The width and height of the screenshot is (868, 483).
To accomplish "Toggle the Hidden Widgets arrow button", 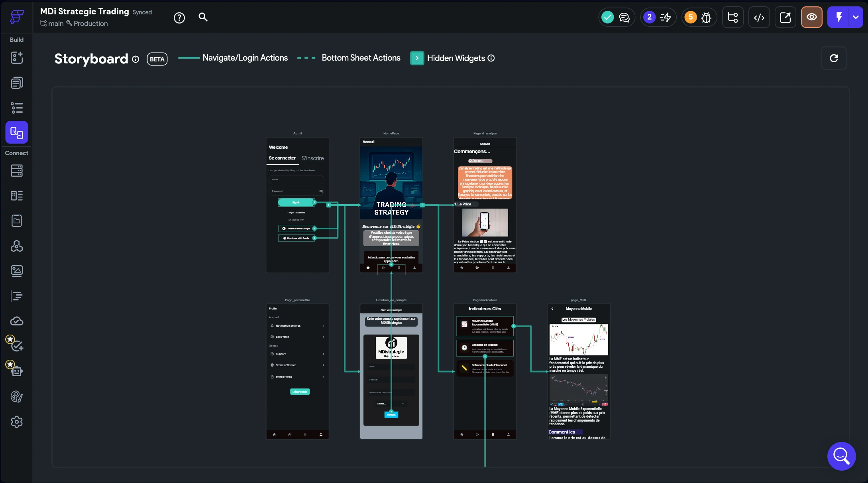I will 417,58.
